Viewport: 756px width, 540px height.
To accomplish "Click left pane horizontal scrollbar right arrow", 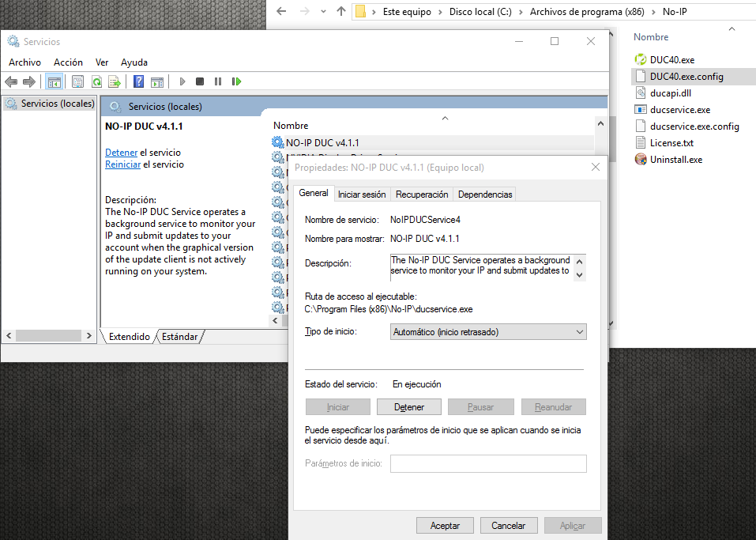I will (88, 335).
